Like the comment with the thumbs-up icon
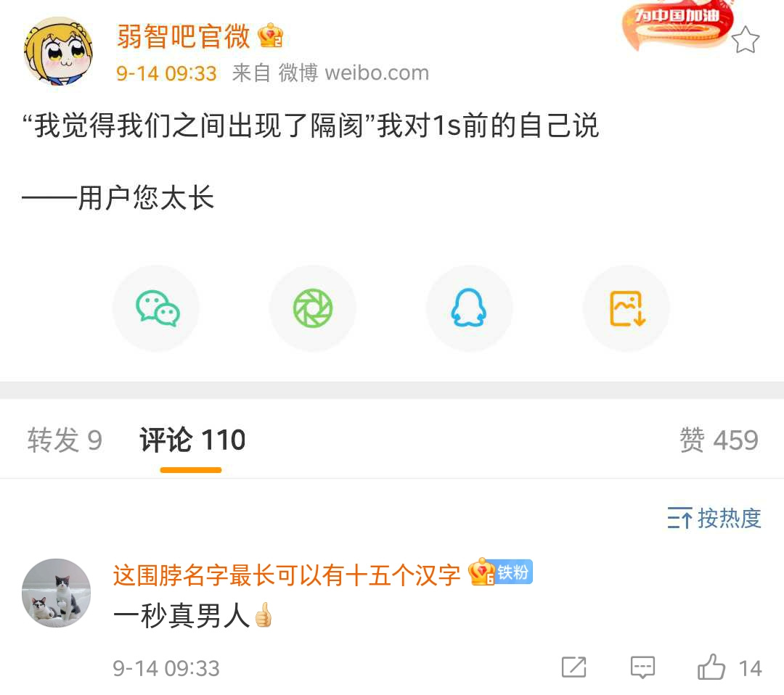This screenshot has width=784, height=695. pos(711,667)
